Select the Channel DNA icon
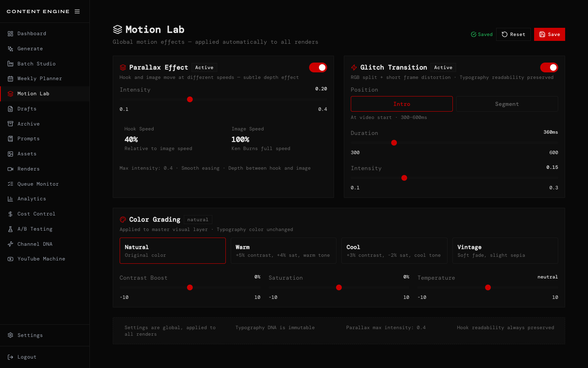This screenshot has width=588, height=368. 10,244
